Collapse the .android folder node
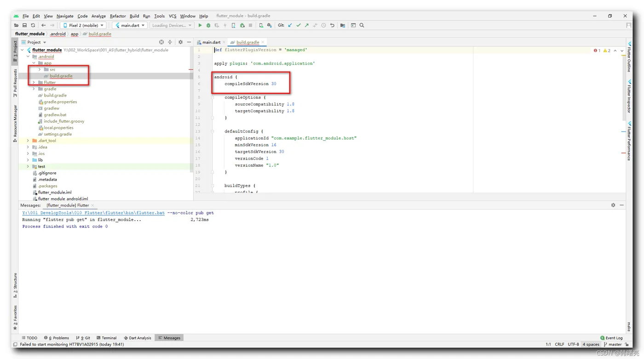The image size is (644, 359). pyautogui.click(x=28, y=57)
